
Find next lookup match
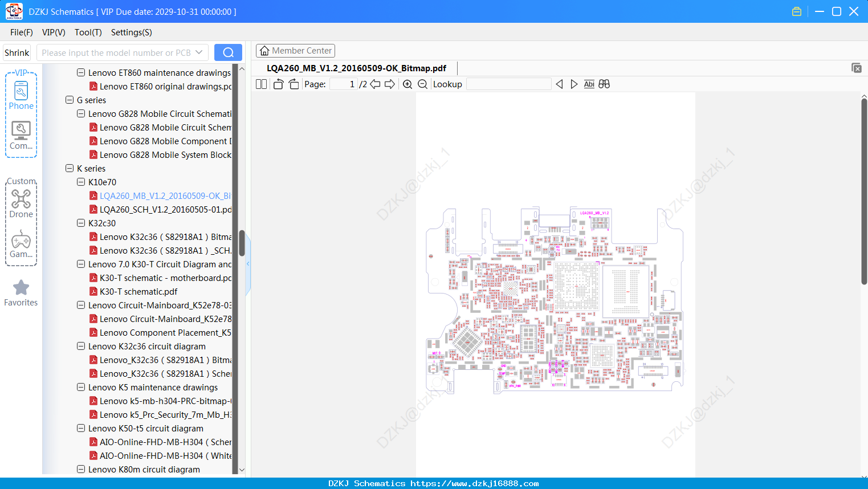coord(574,84)
